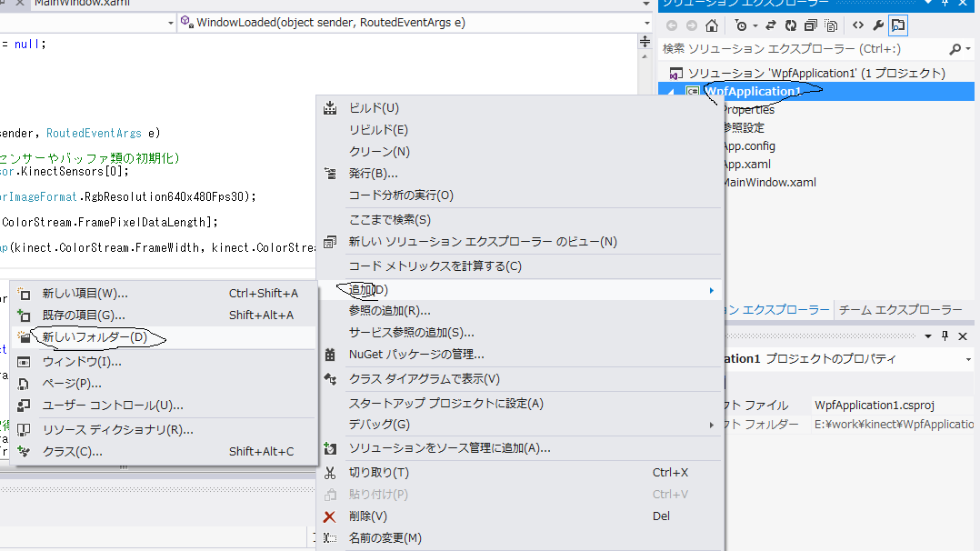Expand the デバッグ(G) submenu
The image size is (980, 551).
point(520,425)
